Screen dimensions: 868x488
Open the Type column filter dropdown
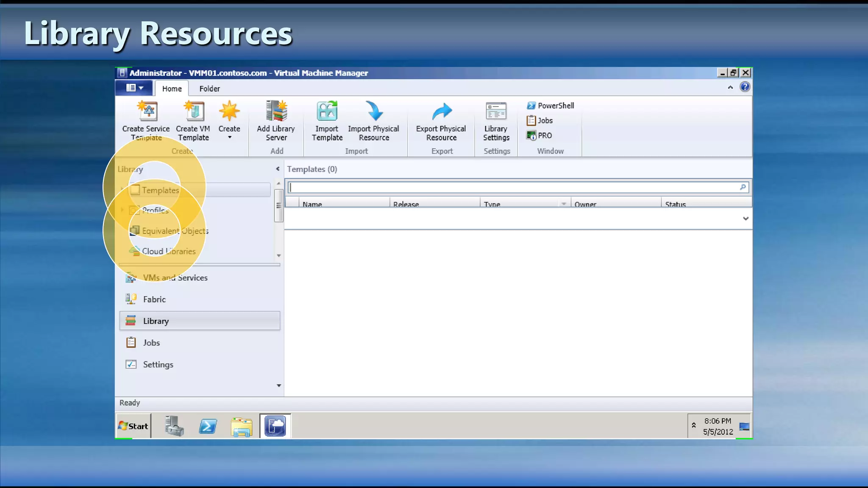pyautogui.click(x=564, y=204)
